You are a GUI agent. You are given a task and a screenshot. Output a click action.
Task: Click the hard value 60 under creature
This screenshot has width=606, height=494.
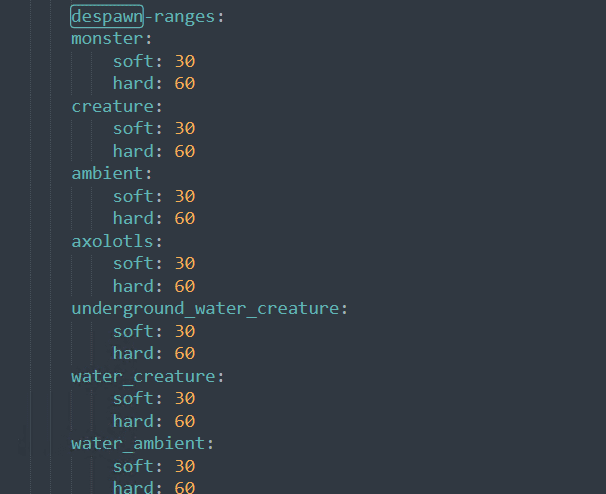[184, 151]
